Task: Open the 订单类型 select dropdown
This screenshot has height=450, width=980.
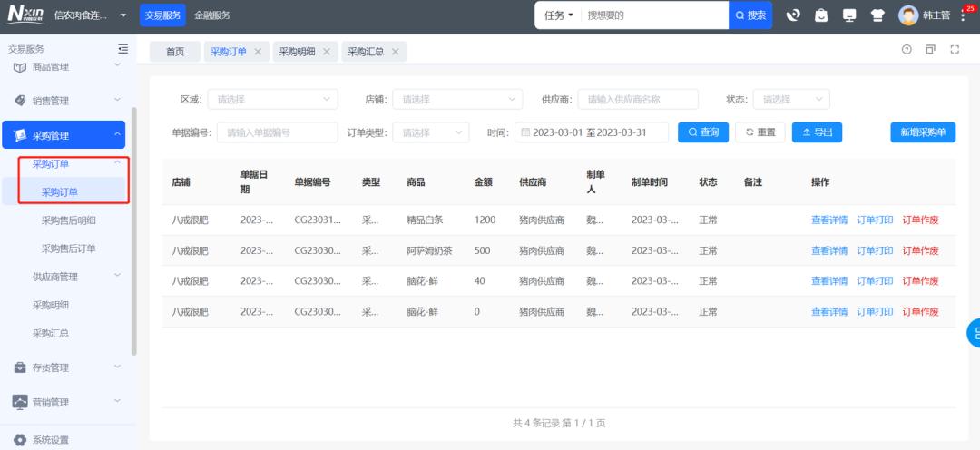Action: (431, 132)
